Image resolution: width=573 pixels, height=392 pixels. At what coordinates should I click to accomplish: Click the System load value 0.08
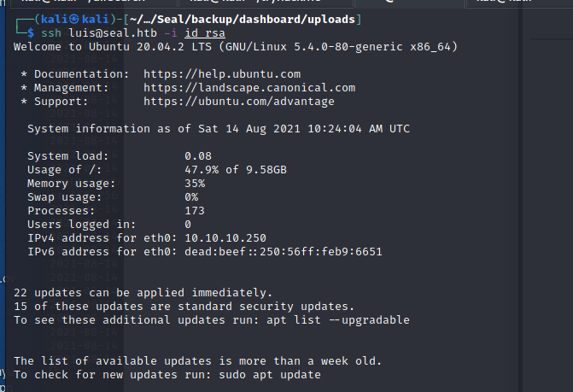pos(198,156)
